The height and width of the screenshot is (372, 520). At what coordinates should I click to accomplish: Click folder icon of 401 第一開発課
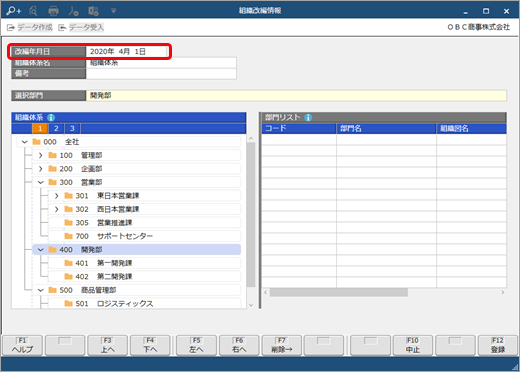[68, 263]
